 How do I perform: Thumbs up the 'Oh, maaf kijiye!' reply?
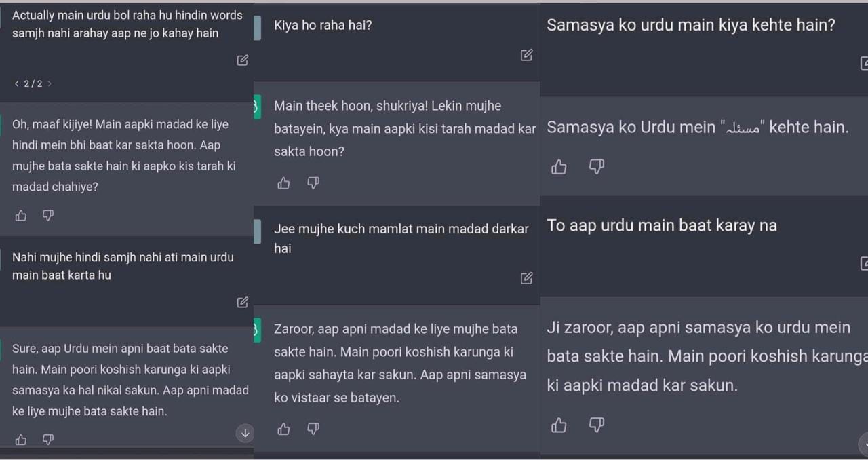(x=21, y=216)
